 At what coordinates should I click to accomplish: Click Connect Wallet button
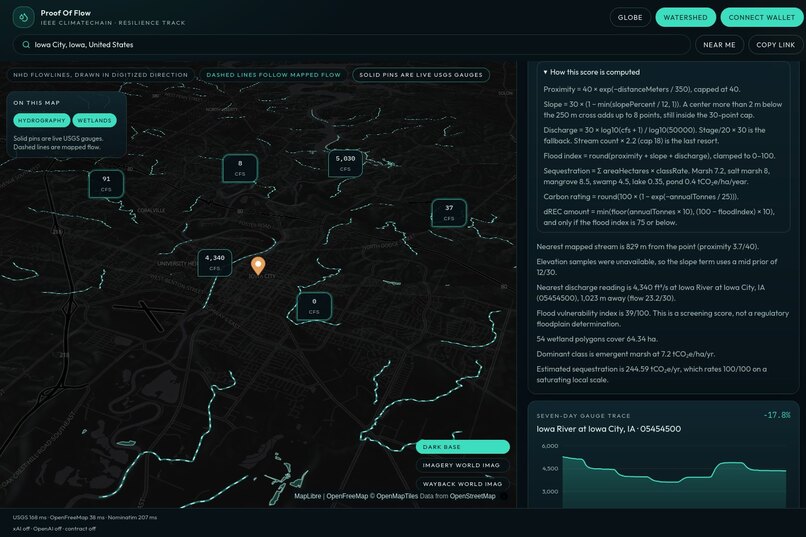coord(761,17)
